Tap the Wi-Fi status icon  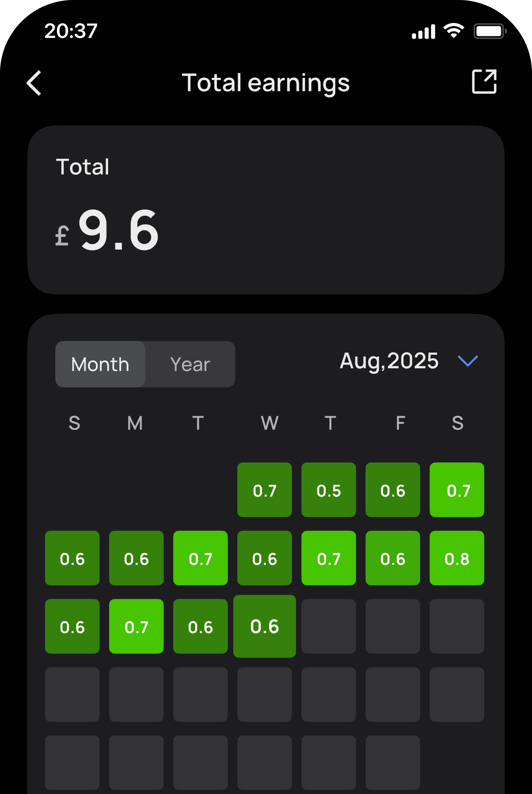point(454,31)
